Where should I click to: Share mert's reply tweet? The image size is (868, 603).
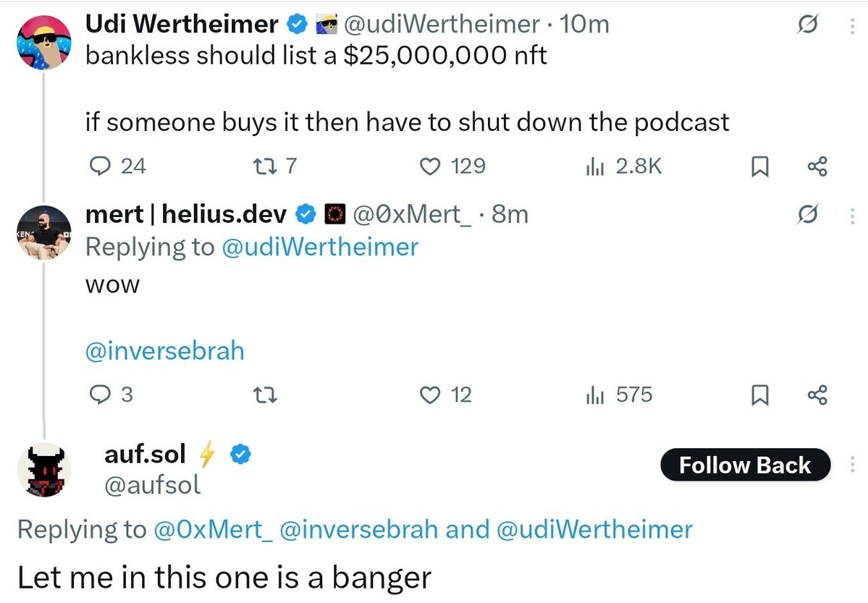click(816, 395)
